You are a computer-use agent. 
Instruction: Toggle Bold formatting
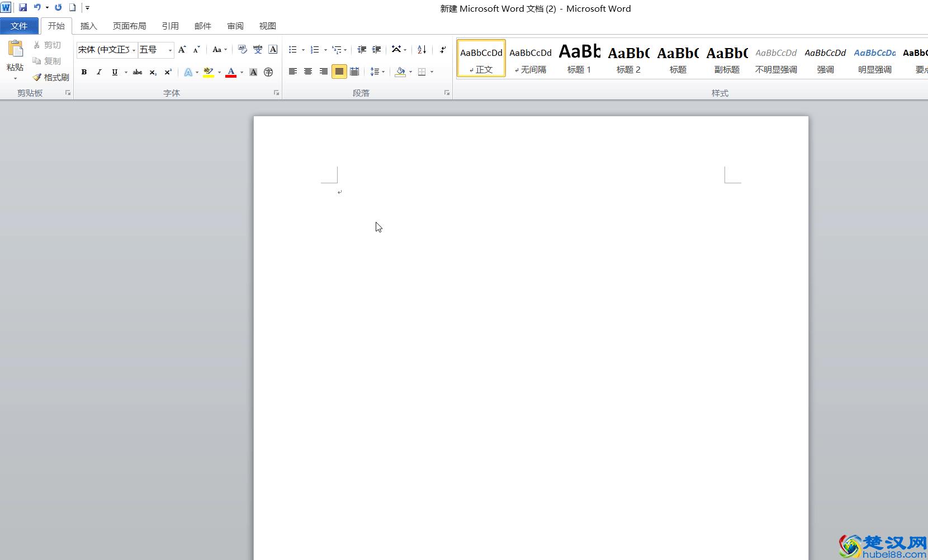click(84, 72)
